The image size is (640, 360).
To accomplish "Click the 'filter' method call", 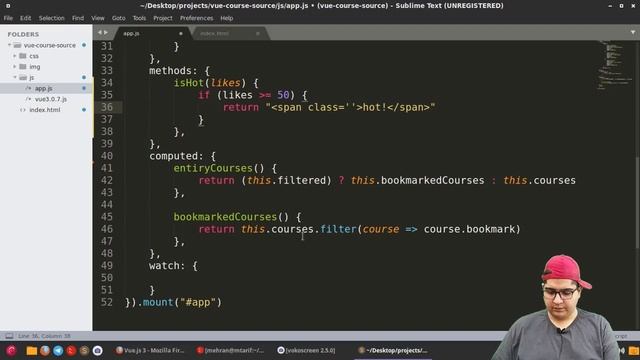I will (338, 229).
